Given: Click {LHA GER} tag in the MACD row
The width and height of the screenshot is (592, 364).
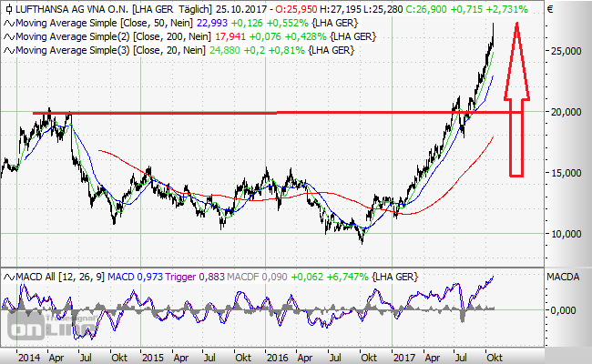Looking at the screenshot, I should (395, 277).
